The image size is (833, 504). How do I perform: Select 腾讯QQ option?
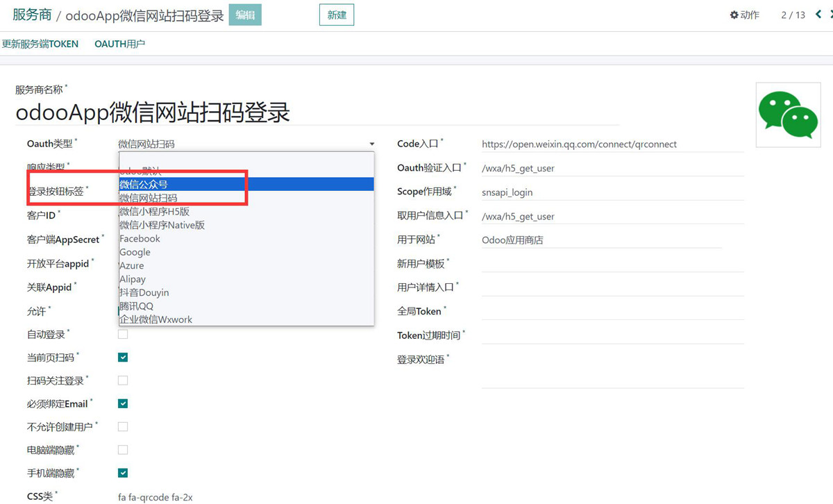point(246,306)
